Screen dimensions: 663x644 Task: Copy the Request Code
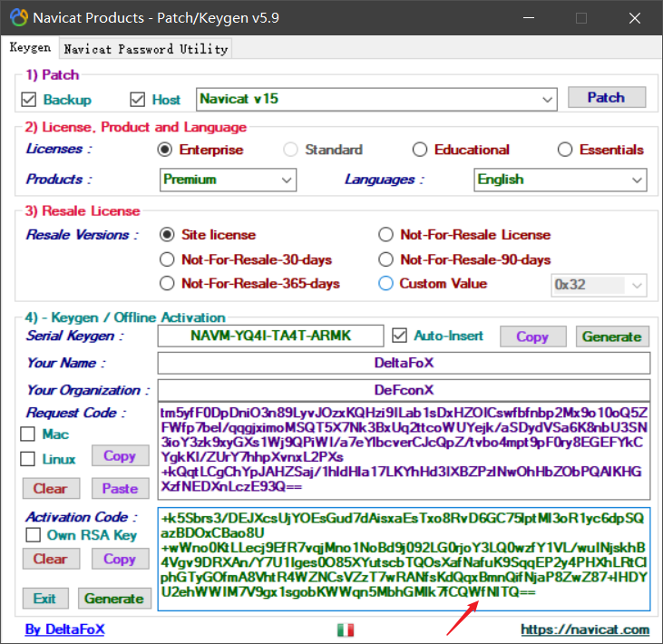(x=120, y=455)
